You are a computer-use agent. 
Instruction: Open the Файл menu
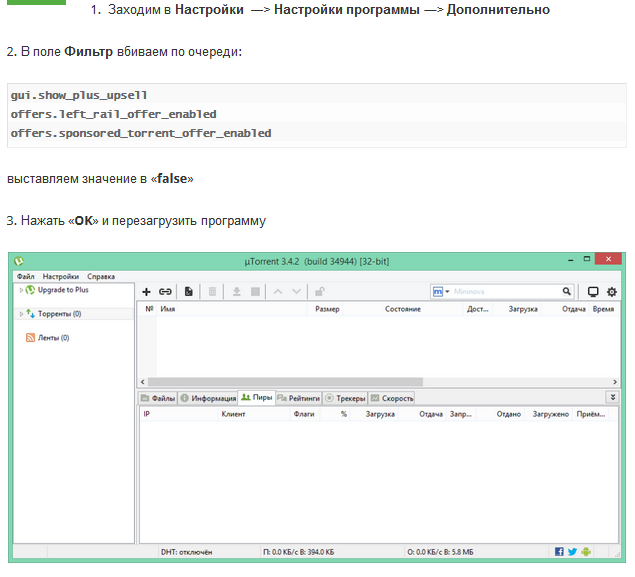point(26,277)
